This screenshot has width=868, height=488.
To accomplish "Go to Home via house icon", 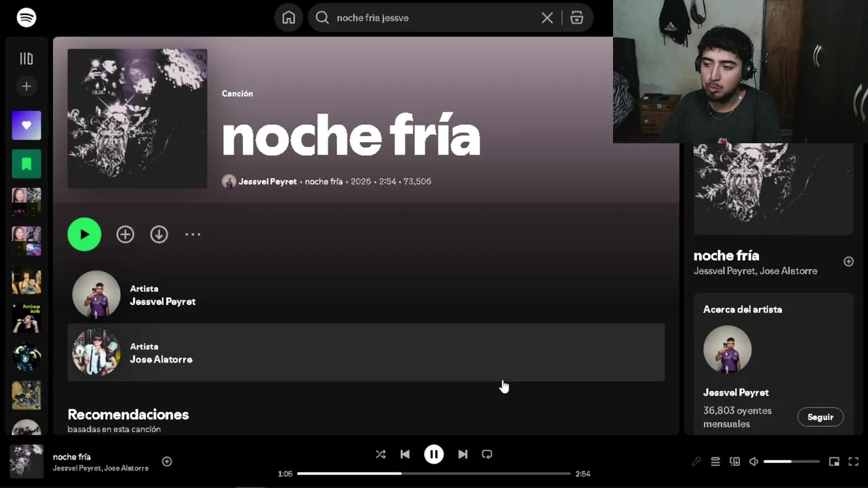I will click(x=289, y=18).
